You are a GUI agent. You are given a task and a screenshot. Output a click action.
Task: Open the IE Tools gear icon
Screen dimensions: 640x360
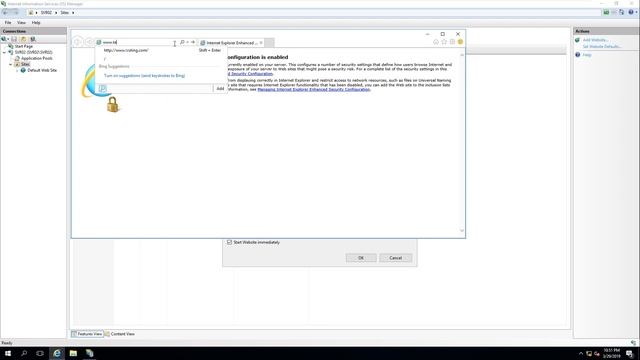pyautogui.click(x=452, y=42)
